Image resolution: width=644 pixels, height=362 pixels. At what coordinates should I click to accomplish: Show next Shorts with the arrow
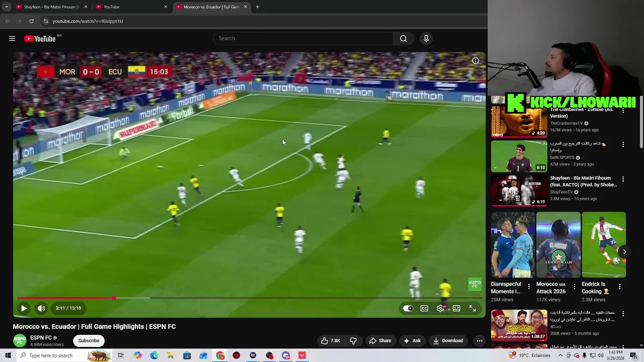coord(624,251)
